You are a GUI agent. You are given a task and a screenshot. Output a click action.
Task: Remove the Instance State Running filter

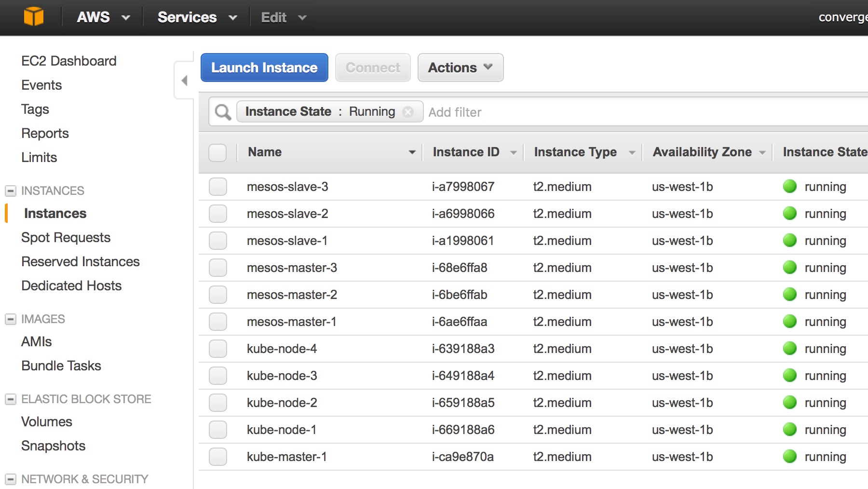pos(408,112)
